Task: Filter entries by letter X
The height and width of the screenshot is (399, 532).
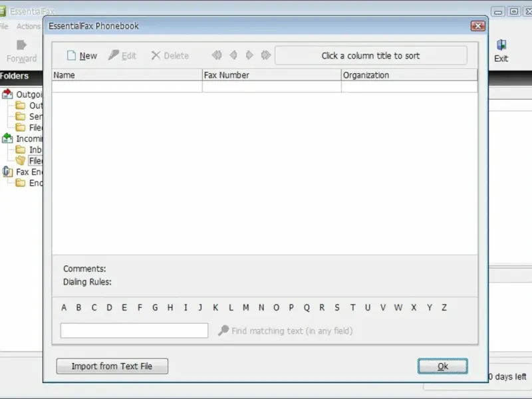Action: click(x=414, y=307)
